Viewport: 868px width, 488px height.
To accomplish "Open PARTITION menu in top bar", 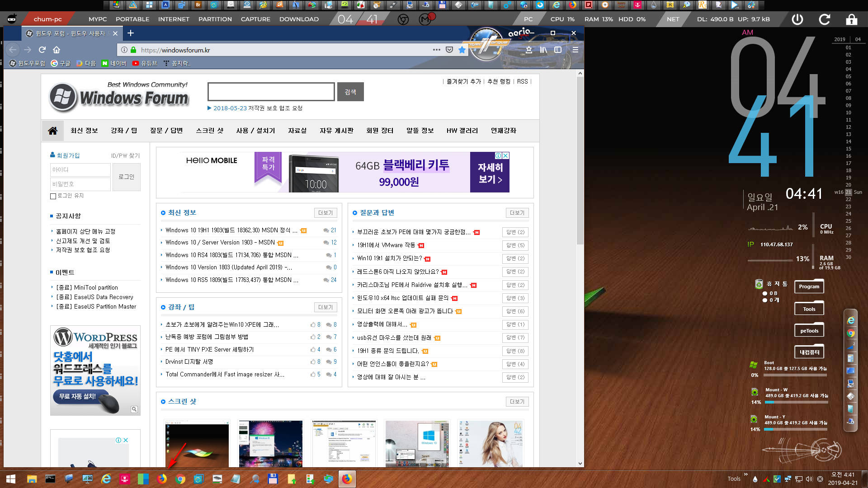I will coord(215,19).
